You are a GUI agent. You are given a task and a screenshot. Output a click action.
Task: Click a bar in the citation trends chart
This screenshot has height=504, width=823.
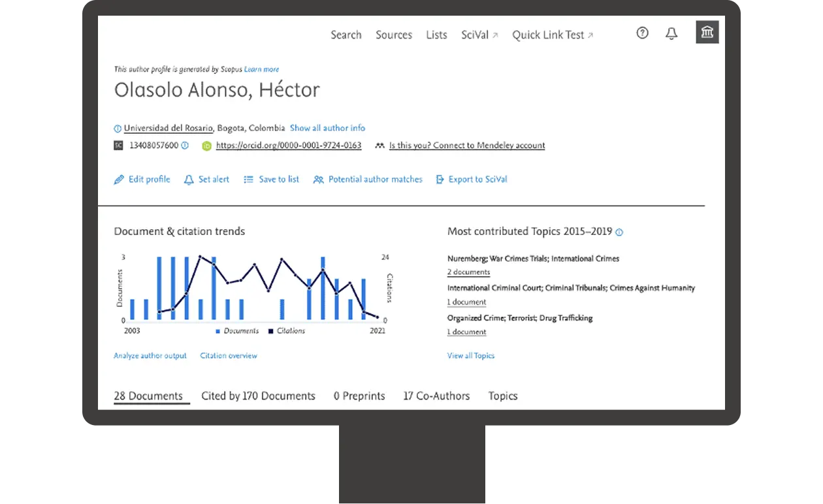pos(158,287)
